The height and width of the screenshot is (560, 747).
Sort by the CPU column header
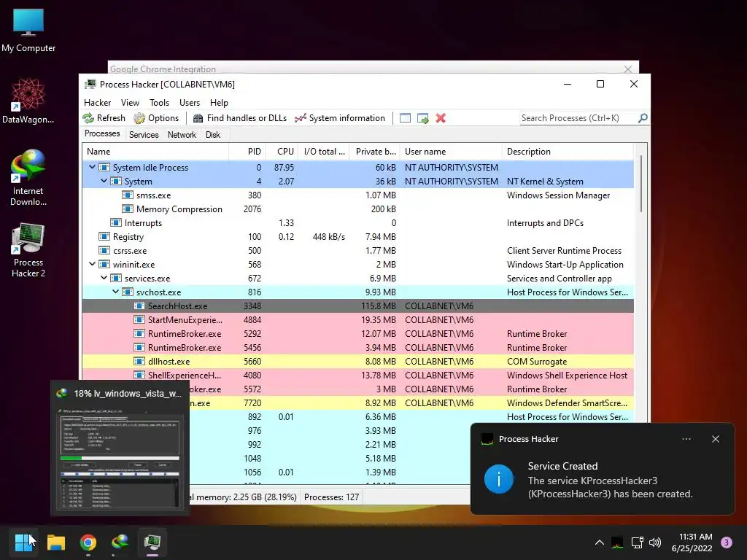click(282, 152)
